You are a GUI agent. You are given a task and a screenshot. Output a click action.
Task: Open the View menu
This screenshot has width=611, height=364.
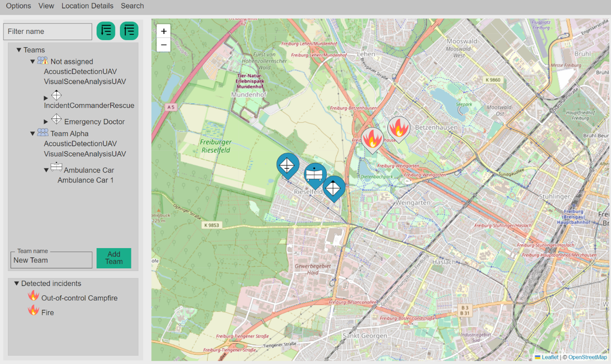pos(46,6)
